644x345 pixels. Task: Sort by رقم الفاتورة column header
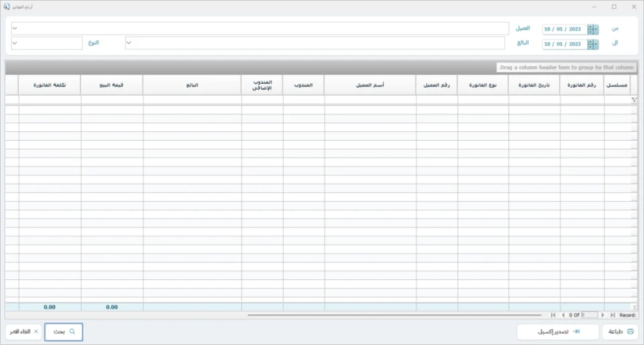click(582, 85)
